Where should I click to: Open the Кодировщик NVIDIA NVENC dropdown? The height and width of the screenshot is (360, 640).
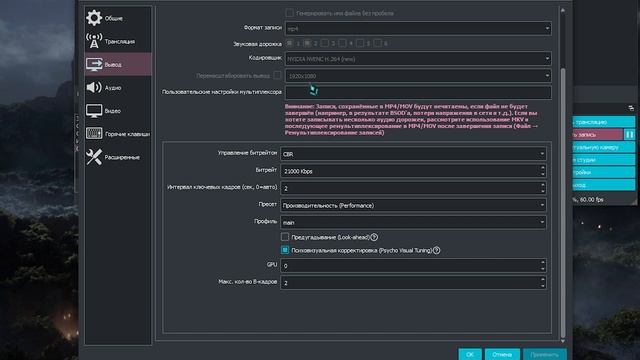tap(418, 59)
